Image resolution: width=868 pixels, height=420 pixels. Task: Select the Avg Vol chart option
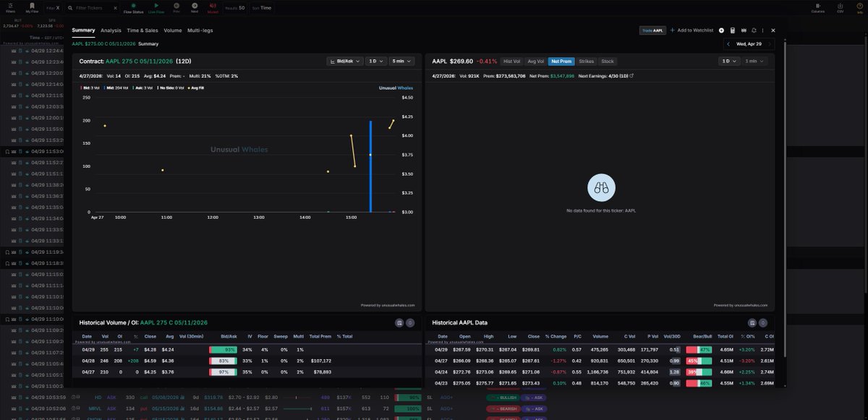click(x=536, y=61)
